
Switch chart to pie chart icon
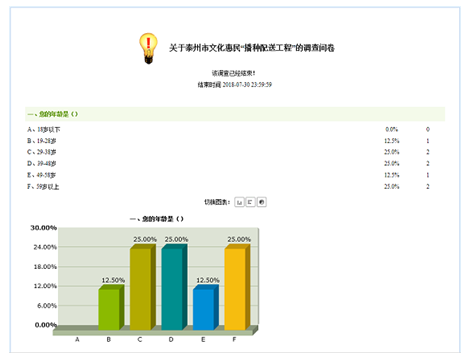click(262, 202)
